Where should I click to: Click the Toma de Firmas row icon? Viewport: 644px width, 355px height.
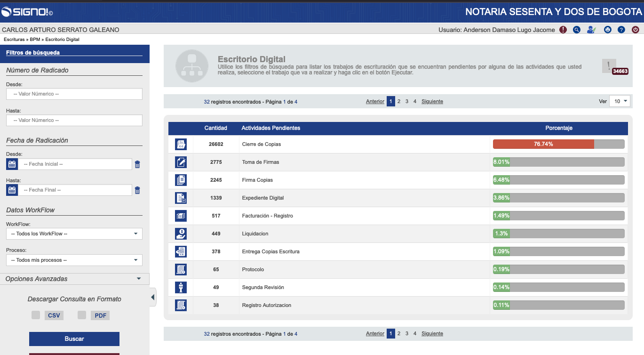click(181, 162)
